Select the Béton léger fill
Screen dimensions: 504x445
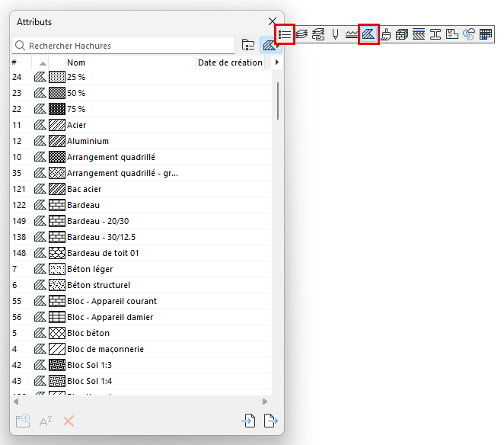pyautogui.click(x=90, y=269)
